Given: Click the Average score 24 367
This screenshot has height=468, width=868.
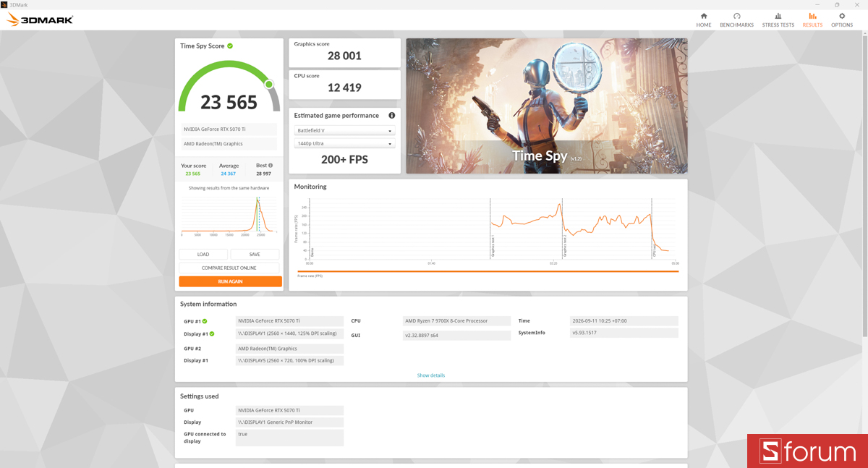Looking at the screenshot, I should (x=229, y=174).
